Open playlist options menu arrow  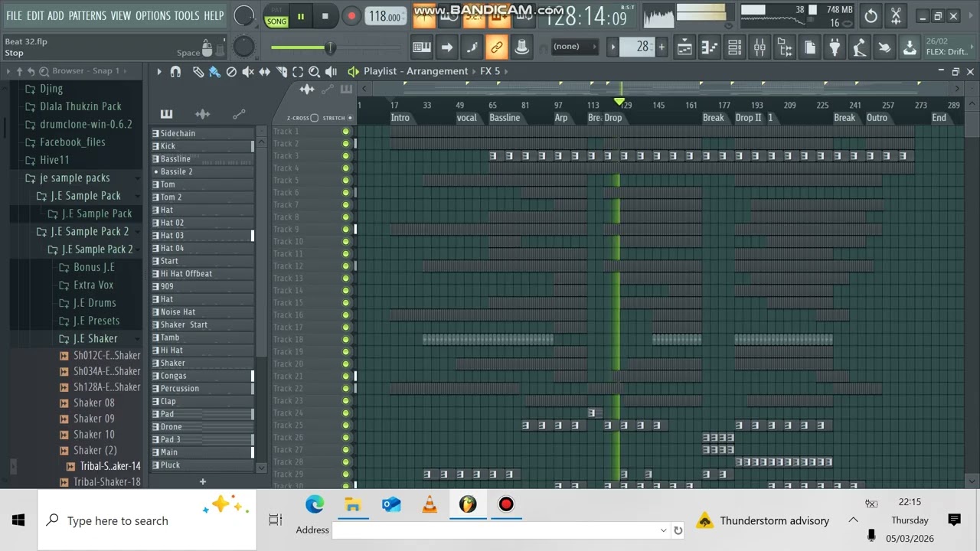tap(158, 71)
